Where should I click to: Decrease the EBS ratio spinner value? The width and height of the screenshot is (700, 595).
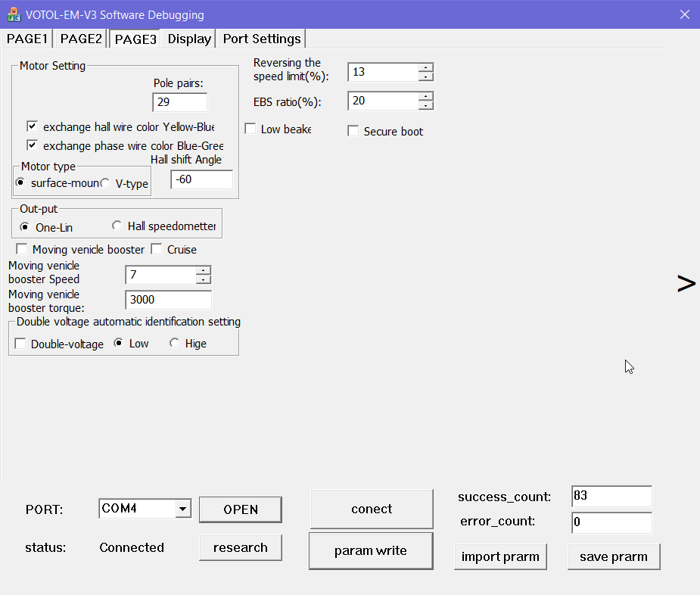(426, 105)
